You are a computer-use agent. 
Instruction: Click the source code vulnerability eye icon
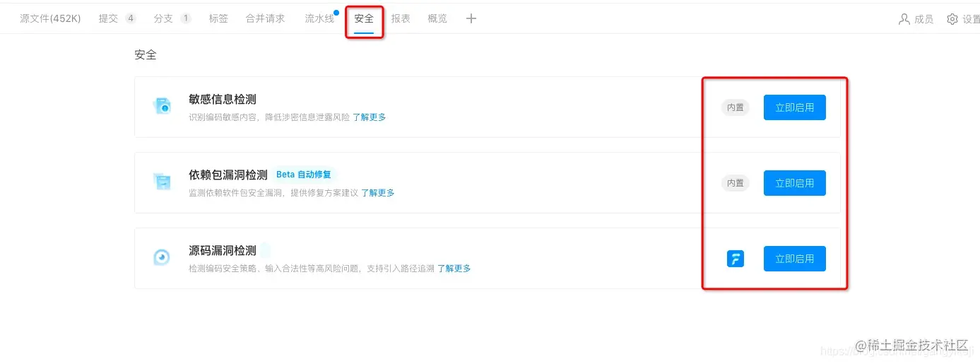tap(162, 258)
